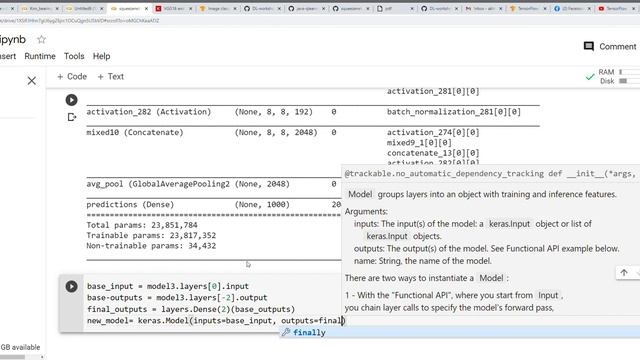Screen dimensions: 640x360
Task: Close the pdf browser tab
Action: pos(412,9)
